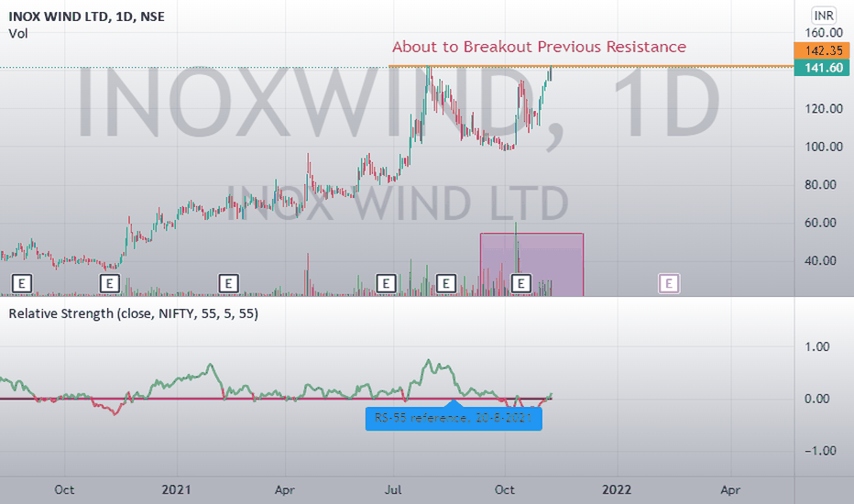Click the 80.00 price axis label
The image size is (854, 504).
(x=820, y=185)
